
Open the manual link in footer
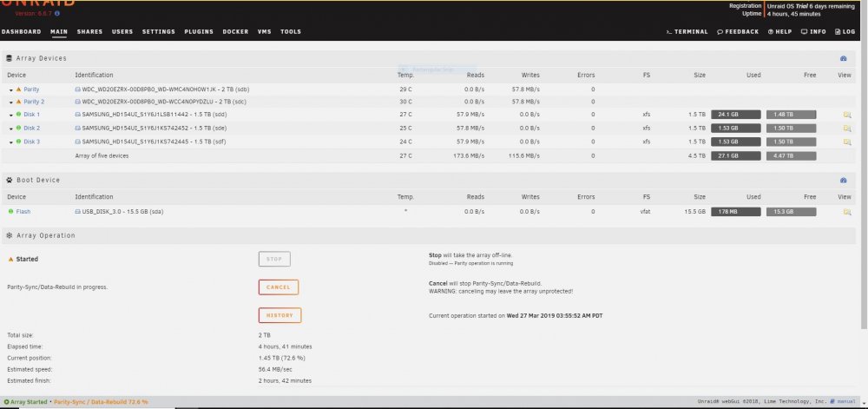843,402
